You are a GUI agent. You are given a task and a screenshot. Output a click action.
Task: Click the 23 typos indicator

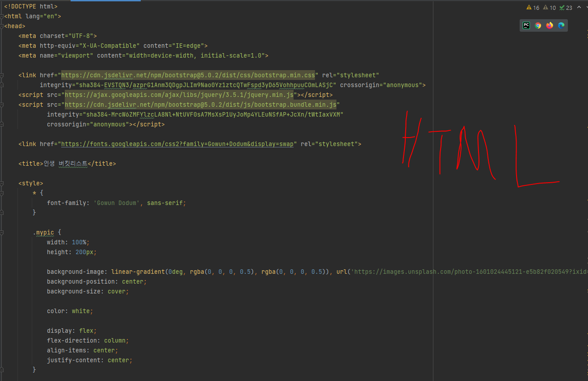pos(566,8)
